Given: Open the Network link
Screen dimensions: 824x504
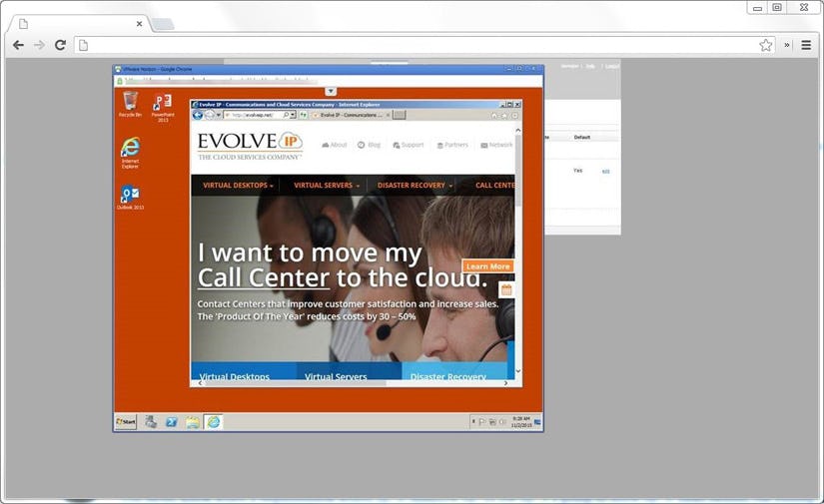Looking at the screenshot, I should click(496, 145).
